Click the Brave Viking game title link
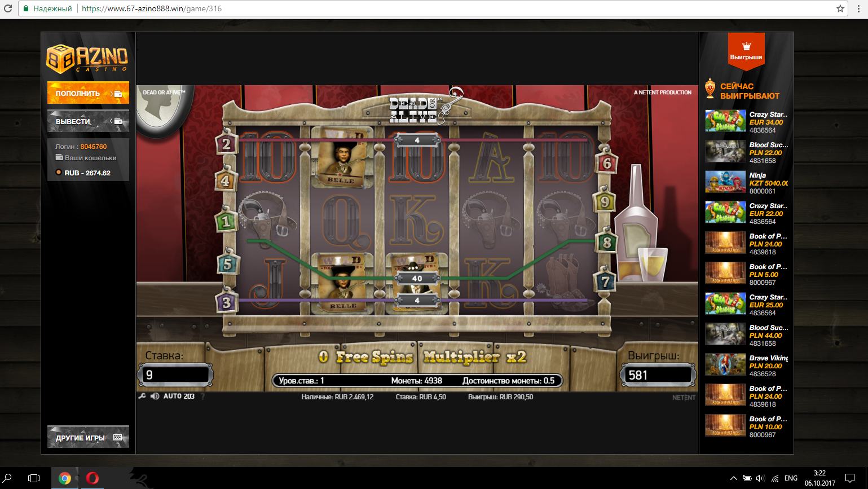The width and height of the screenshot is (868, 489). pyautogui.click(x=769, y=358)
